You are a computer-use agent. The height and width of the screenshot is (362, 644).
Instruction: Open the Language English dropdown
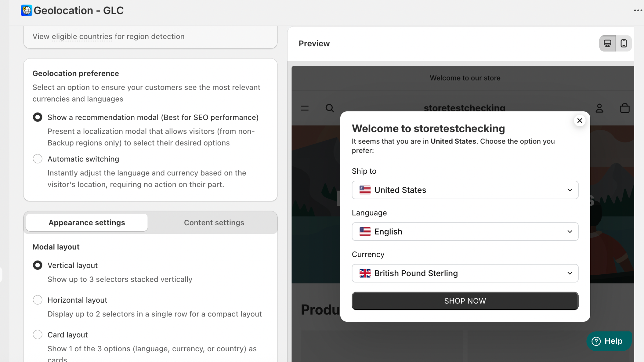coord(465,232)
